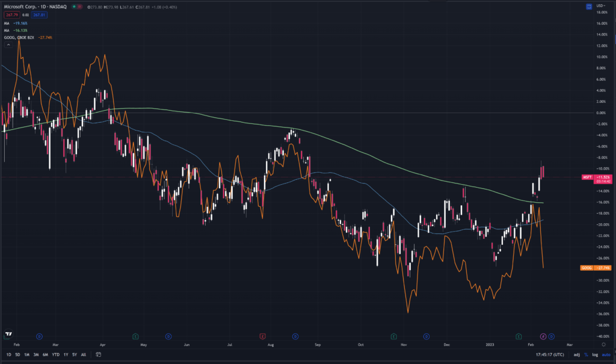Viewport: 616px width, 364px height.
Task: Select the YTD date range
Action: [x=56, y=354]
